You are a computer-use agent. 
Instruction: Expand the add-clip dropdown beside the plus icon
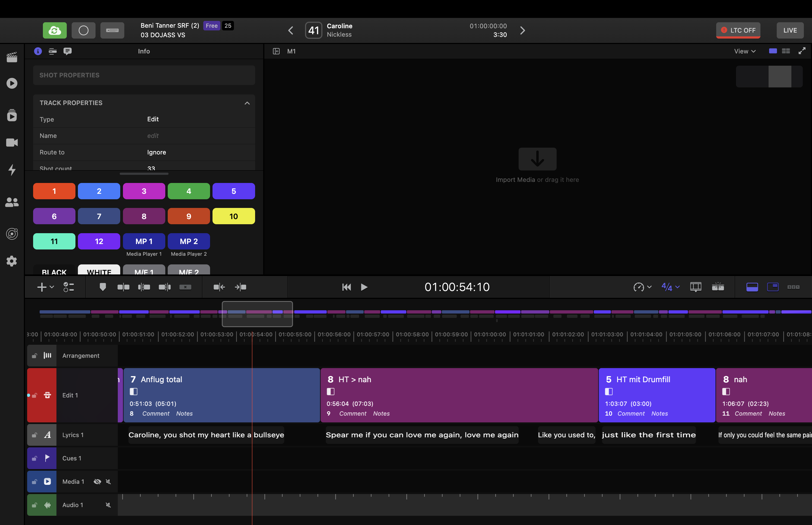point(52,287)
